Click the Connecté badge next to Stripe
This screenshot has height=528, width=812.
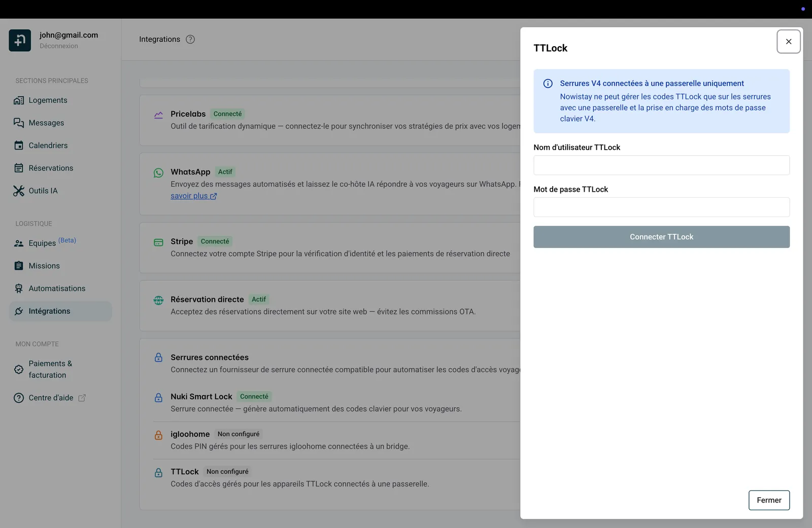pos(215,241)
